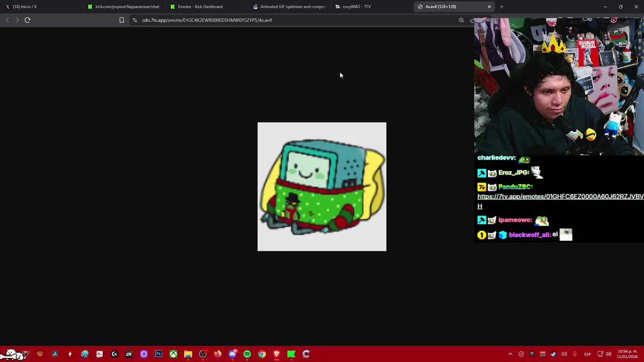Expand hidden system tray icons
This screenshot has height=362, width=644.
click(510, 354)
